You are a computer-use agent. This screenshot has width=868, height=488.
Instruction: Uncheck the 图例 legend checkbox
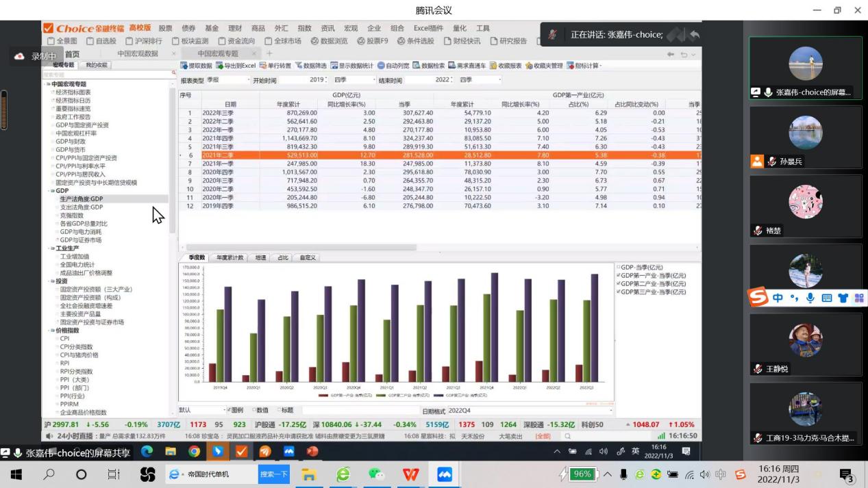click(230, 411)
